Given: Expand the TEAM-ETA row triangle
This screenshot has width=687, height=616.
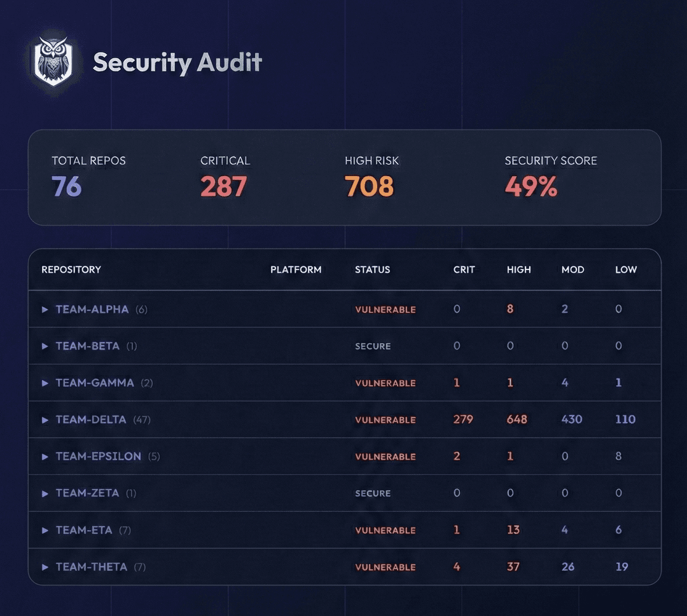Looking at the screenshot, I should tap(45, 530).
